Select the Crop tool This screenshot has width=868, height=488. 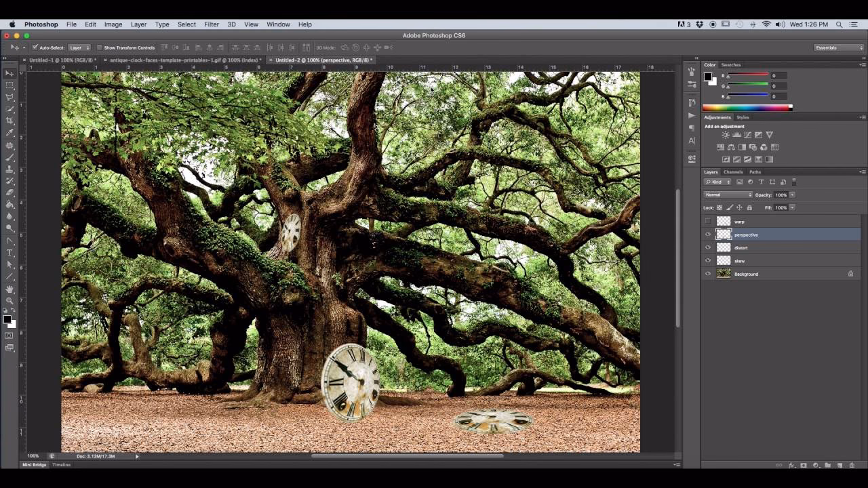click(9, 121)
